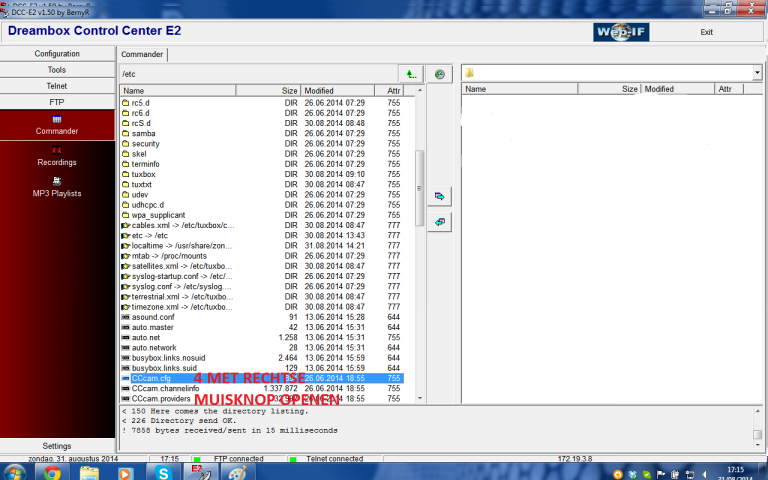Select the Commander tab
Image resolution: width=768 pixels, height=480 pixels.
(141, 54)
